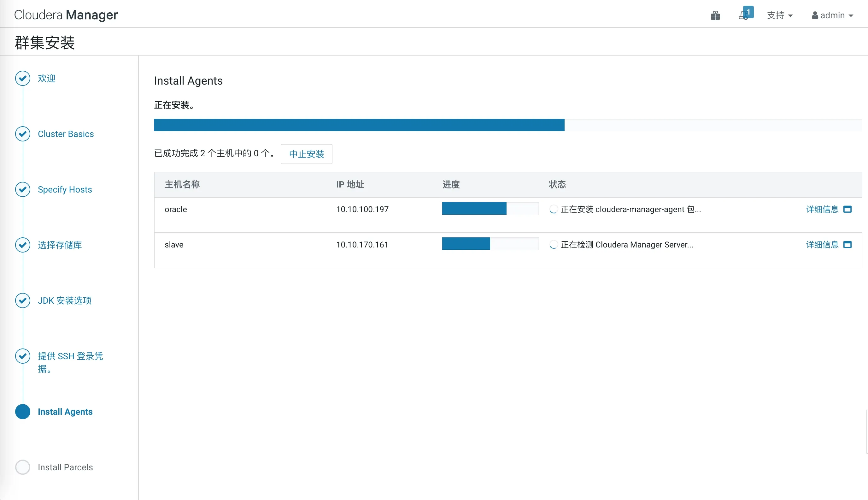This screenshot has width=868, height=500.
Task: Click the 主机名称 column header
Action: coord(182,184)
